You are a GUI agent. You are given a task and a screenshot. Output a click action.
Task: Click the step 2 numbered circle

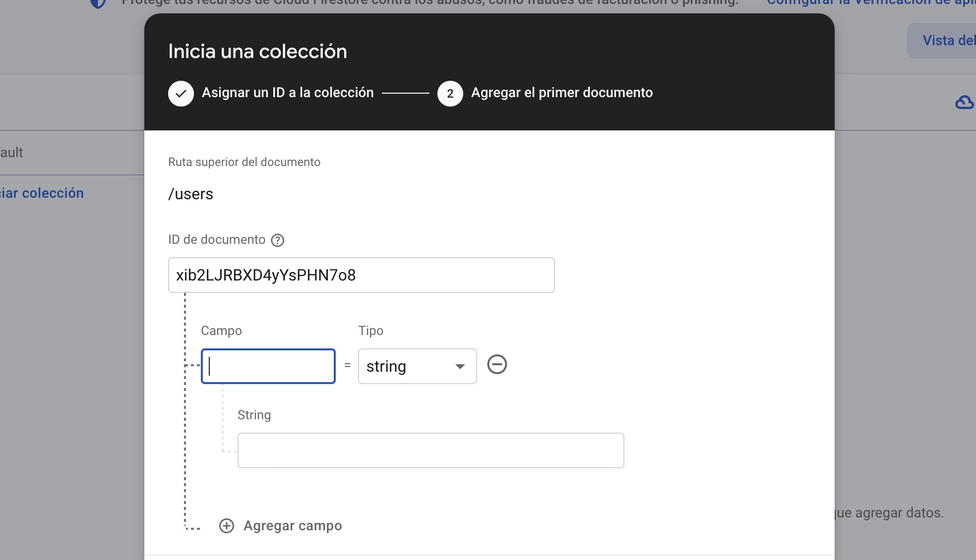pos(450,93)
